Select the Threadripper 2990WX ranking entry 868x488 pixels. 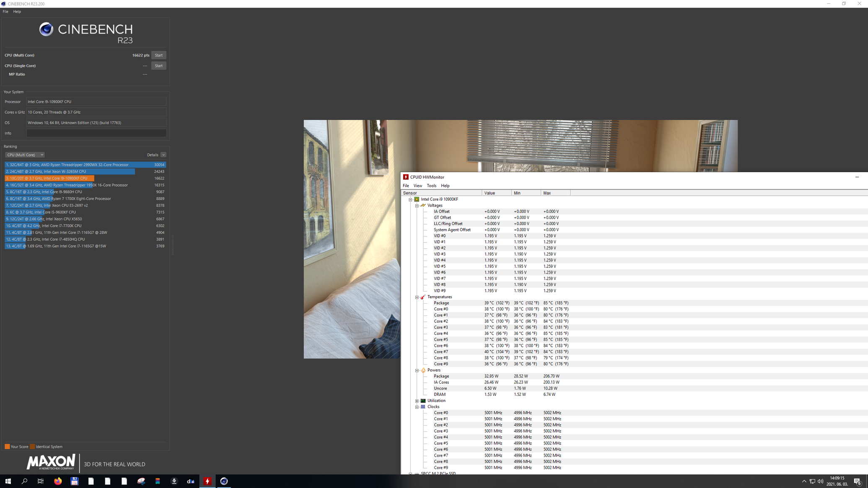coord(85,165)
